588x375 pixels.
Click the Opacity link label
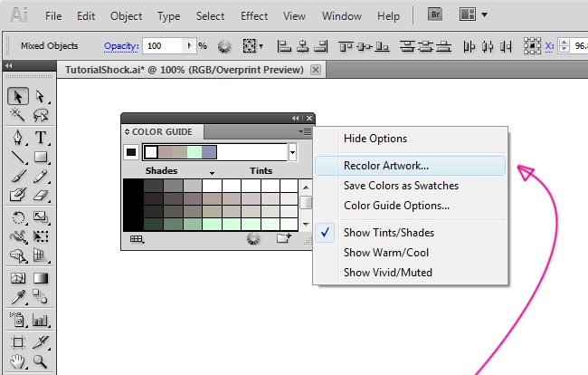[120, 45]
